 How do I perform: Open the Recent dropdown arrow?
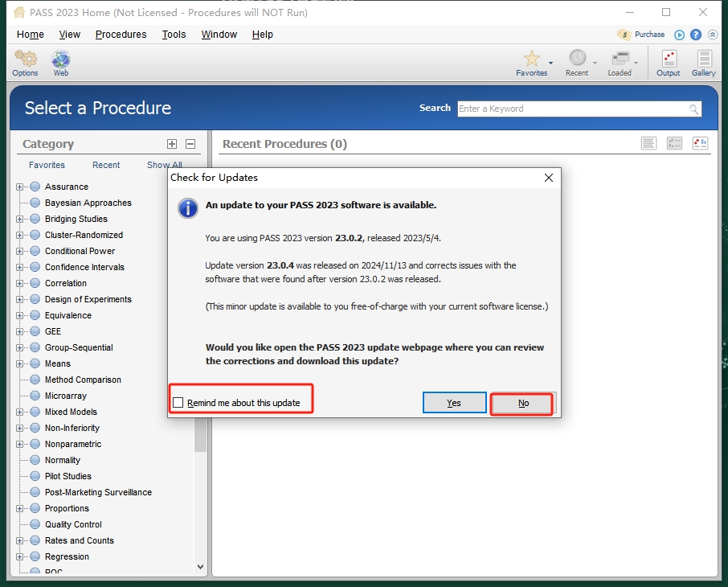(x=595, y=63)
